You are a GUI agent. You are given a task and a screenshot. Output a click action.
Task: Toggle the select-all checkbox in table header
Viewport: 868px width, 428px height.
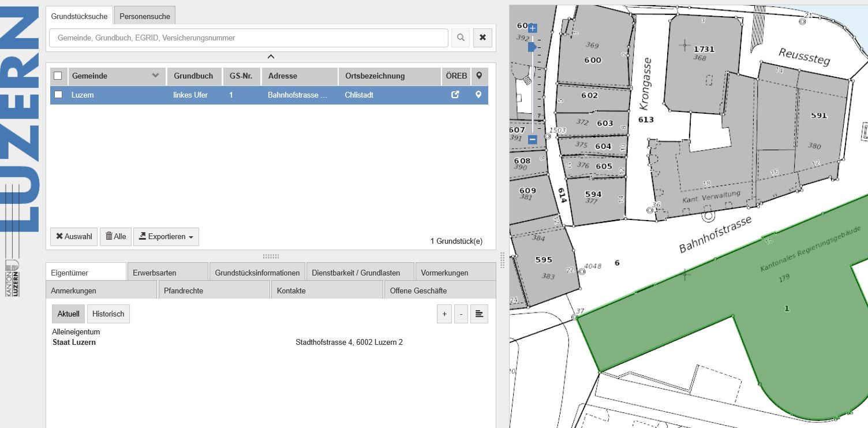pyautogui.click(x=58, y=76)
